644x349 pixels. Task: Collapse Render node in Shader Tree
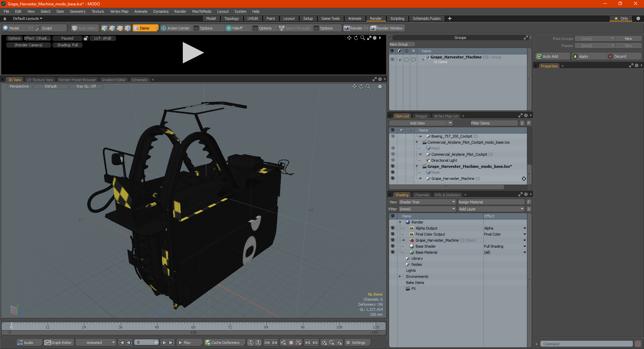pyautogui.click(x=400, y=222)
